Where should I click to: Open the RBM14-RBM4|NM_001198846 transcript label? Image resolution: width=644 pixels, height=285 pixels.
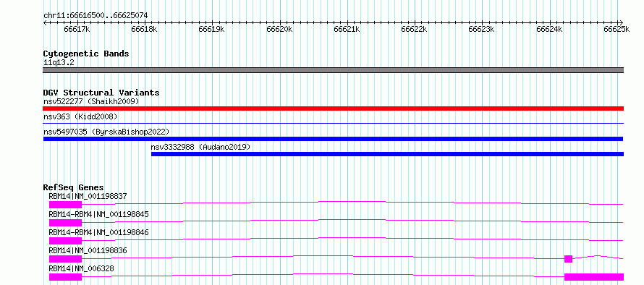pos(98,232)
